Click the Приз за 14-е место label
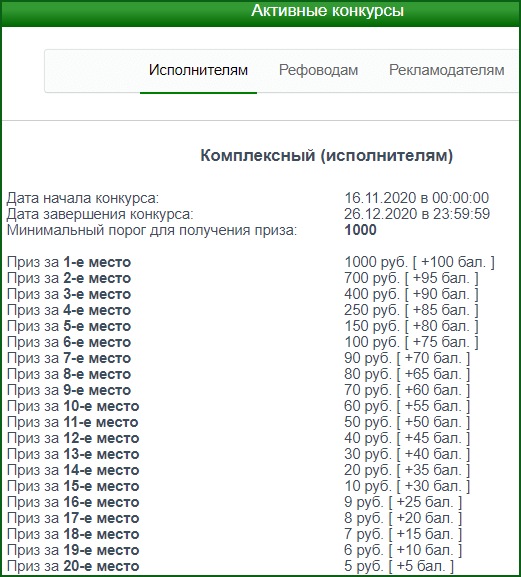The image size is (521, 577). pyautogui.click(x=73, y=470)
